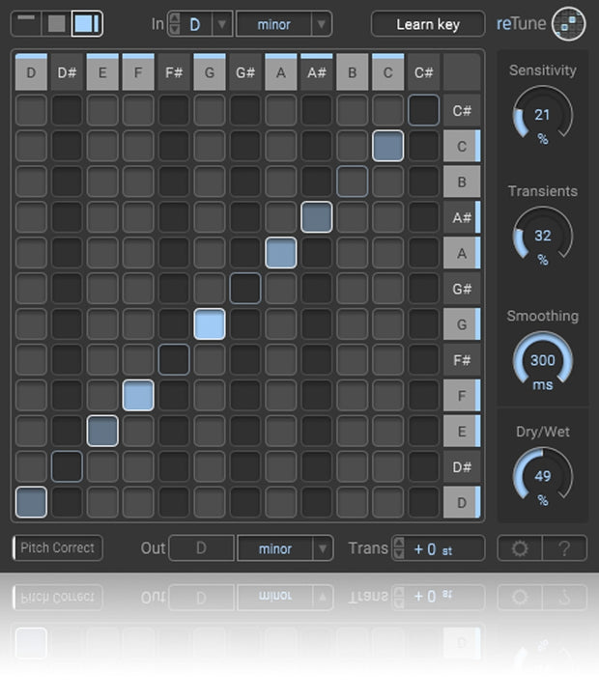Click the Learn key button
599x700 pixels.
(428, 24)
